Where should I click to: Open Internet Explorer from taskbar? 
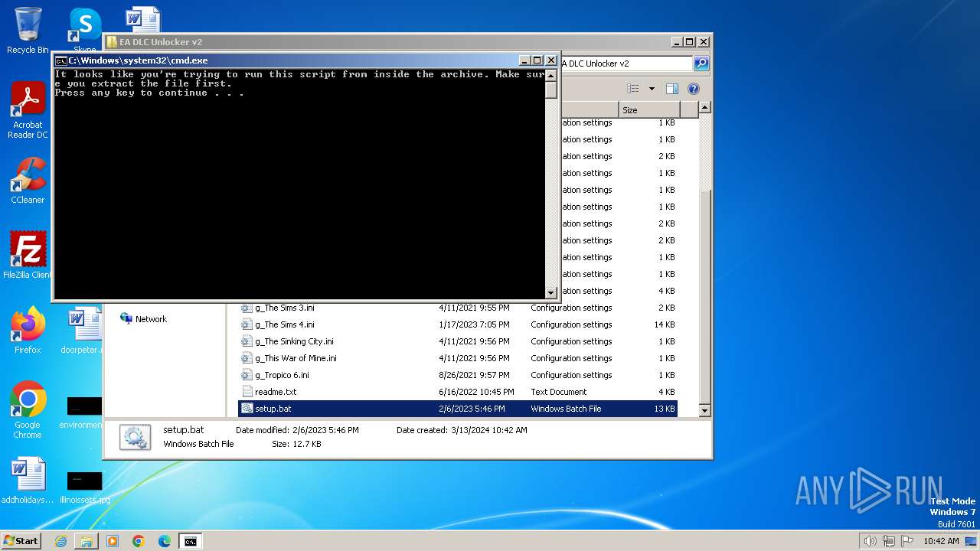[x=60, y=541]
